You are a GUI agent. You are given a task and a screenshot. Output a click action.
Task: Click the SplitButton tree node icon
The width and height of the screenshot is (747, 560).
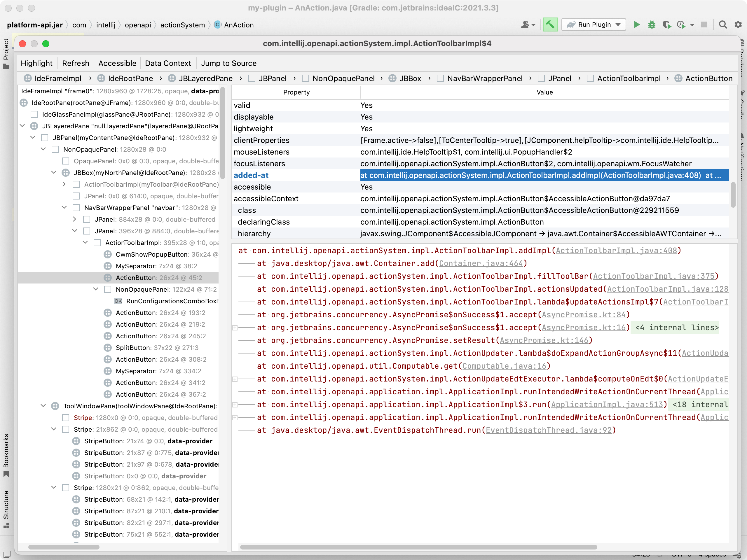coord(107,348)
